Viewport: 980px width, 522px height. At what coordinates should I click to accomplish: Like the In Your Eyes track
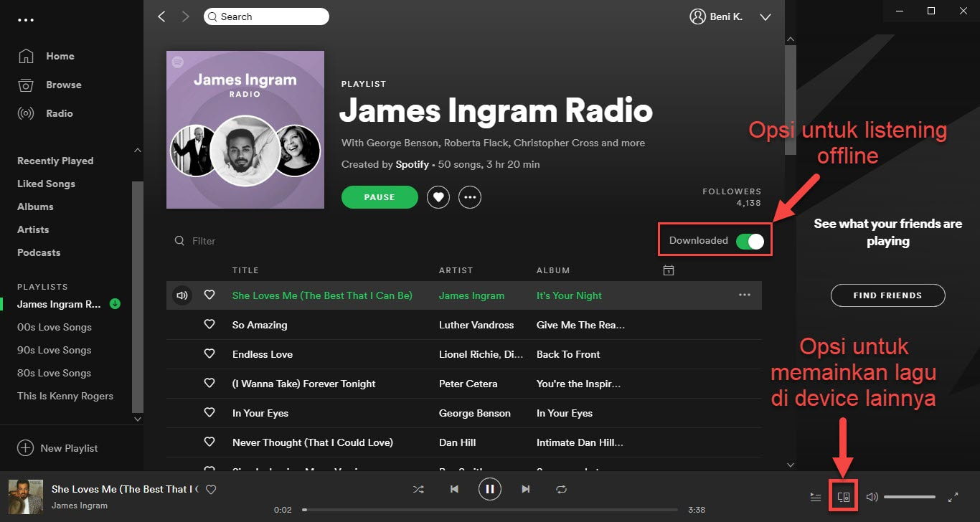click(x=209, y=413)
